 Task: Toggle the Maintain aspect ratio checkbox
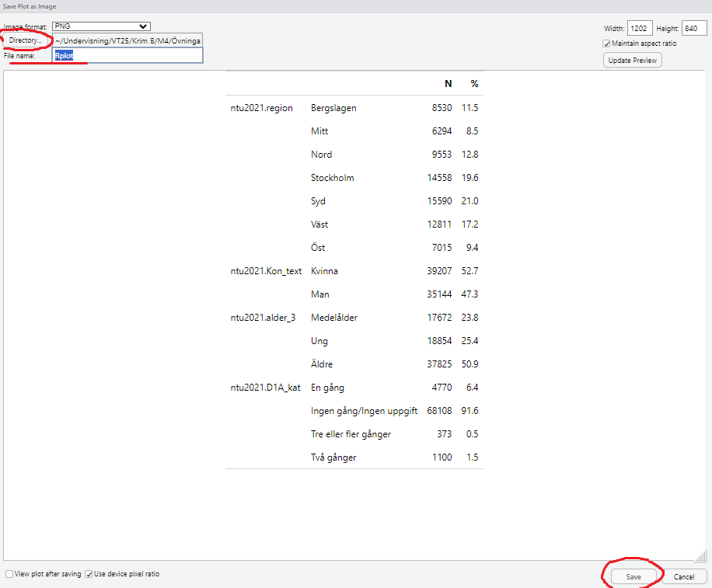[607, 43]
